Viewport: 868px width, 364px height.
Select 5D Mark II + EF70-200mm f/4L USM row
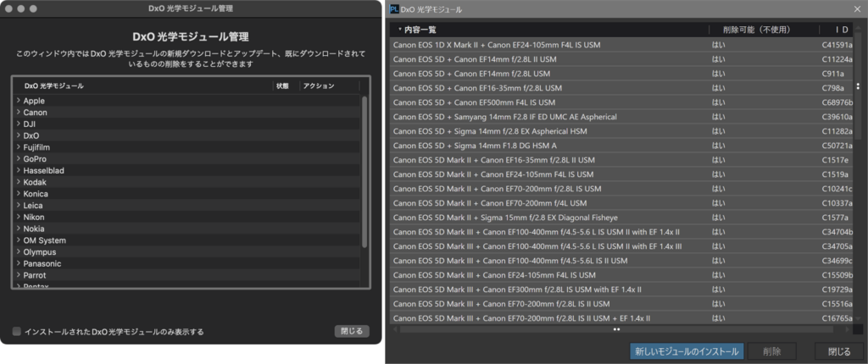[x=622, y=202]
